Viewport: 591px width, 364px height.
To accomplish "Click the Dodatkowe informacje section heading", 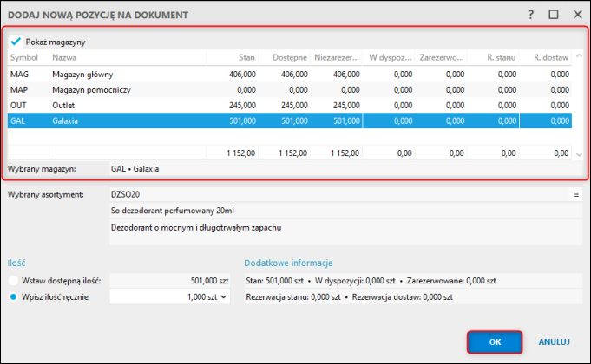I will (x=288, y=263).
